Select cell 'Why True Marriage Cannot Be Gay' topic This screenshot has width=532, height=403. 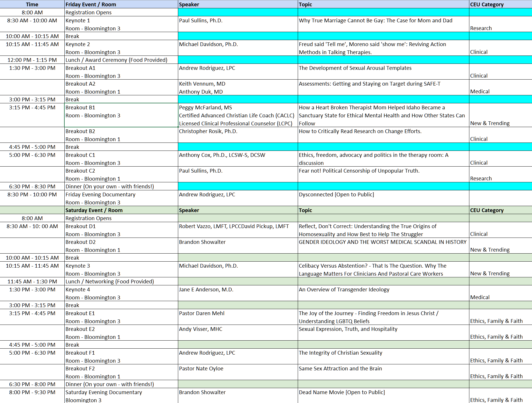[383, 24]
